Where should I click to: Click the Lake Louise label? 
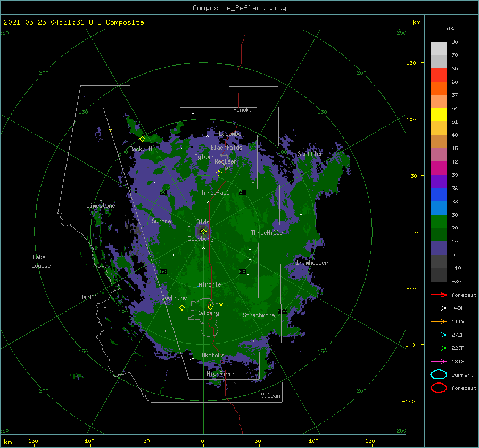(41, 262)
